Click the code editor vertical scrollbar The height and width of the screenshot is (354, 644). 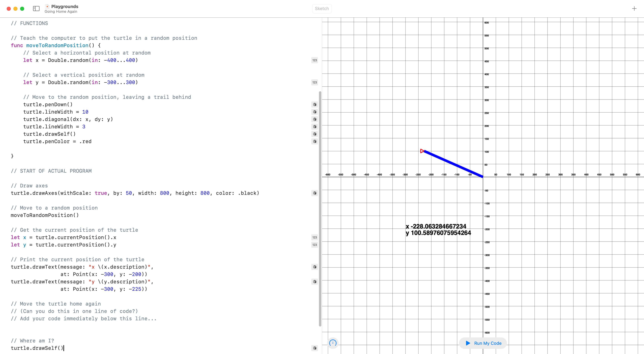click(320, 209)
